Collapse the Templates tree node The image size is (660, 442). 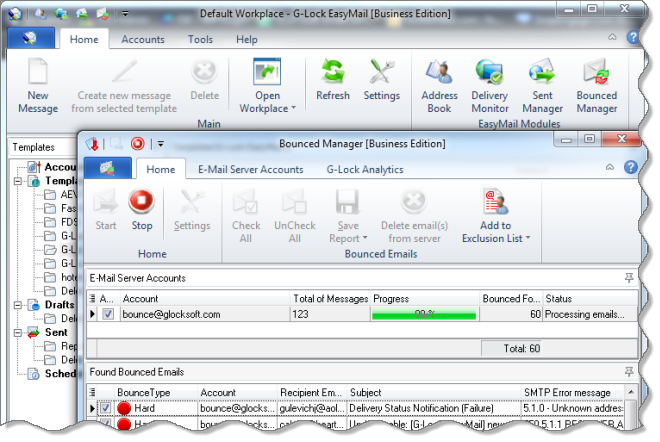tap(18, 181)
